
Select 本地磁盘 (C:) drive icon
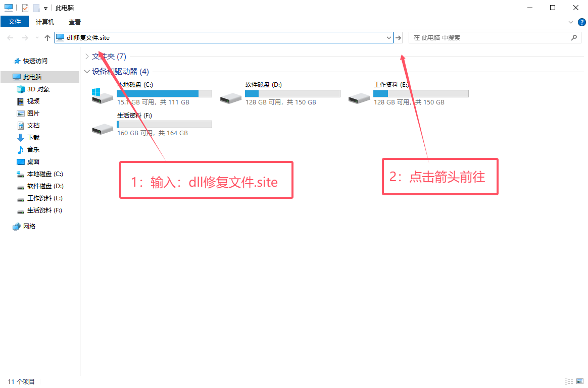pos(103,96)
